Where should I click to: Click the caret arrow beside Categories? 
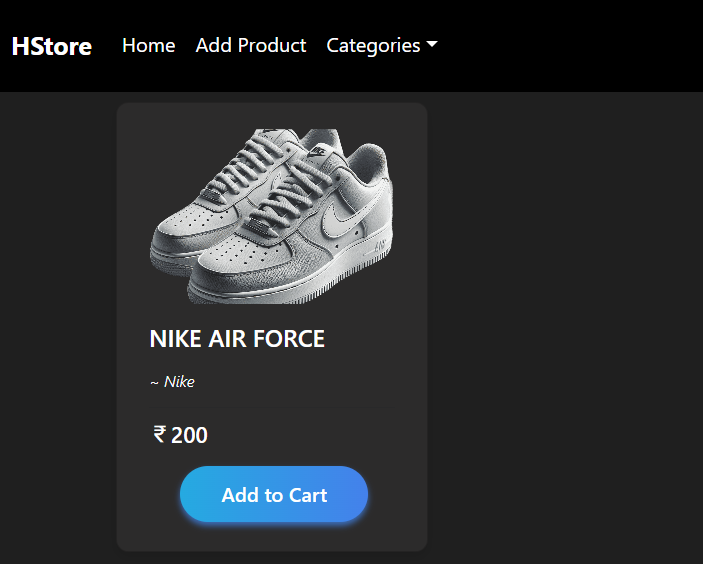click(x=432, y=45)
